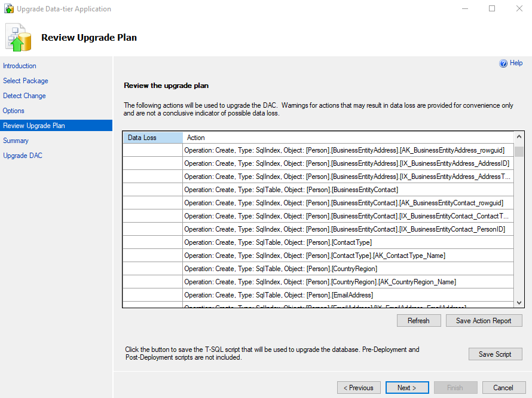This screenshot has height=398, width=532.
Task: Click the Upgrade Data-tier Application title bar icon
Action: tap(8, 9)
